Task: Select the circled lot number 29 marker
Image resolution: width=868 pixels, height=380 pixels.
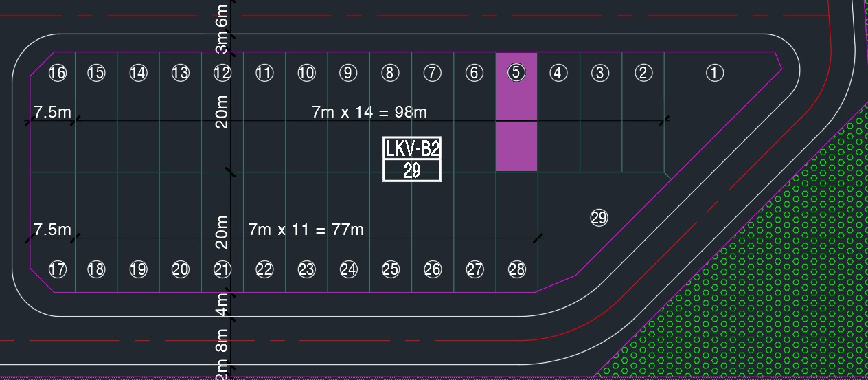Action: pyautogui.click(x=599, y=218)
